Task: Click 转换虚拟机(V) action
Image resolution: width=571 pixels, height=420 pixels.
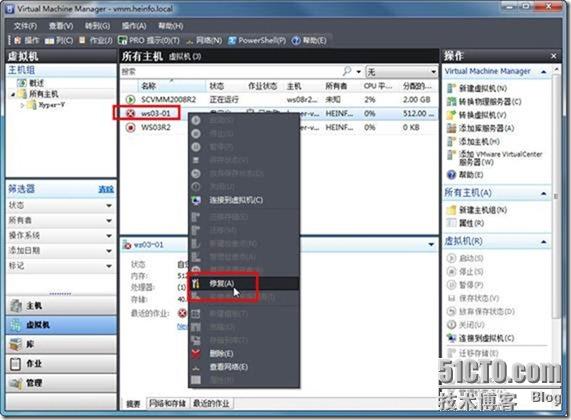Action: [x=477, y=115]
